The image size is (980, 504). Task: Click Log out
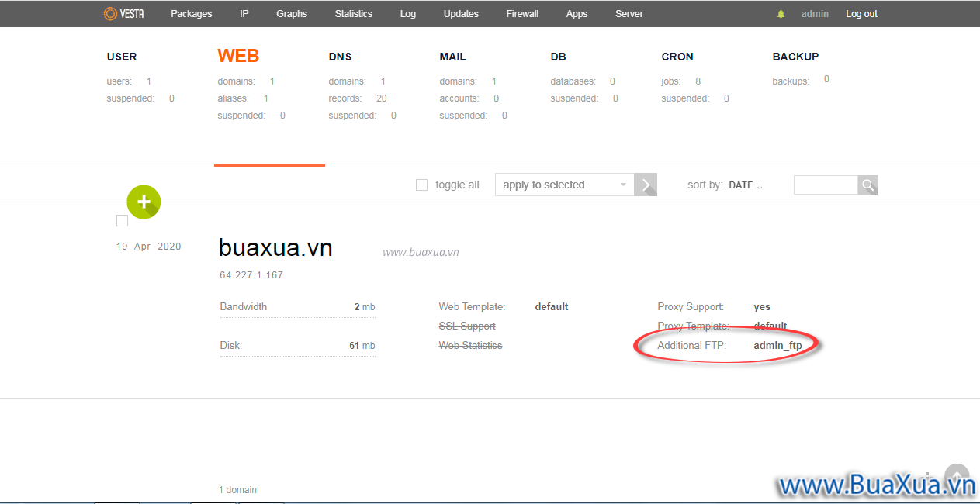pyautogui.click(x=862, y=14)
